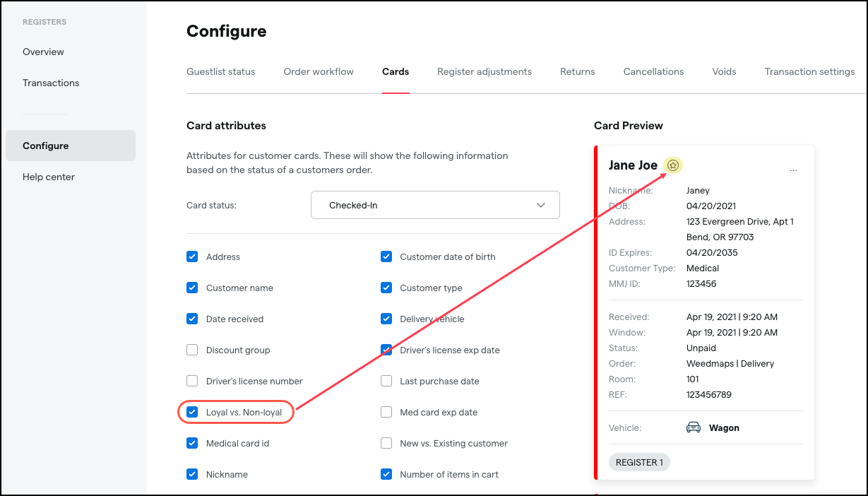Go to Overview in the sidebar
The width and height of the screenshot is (868, 496).
43,52
